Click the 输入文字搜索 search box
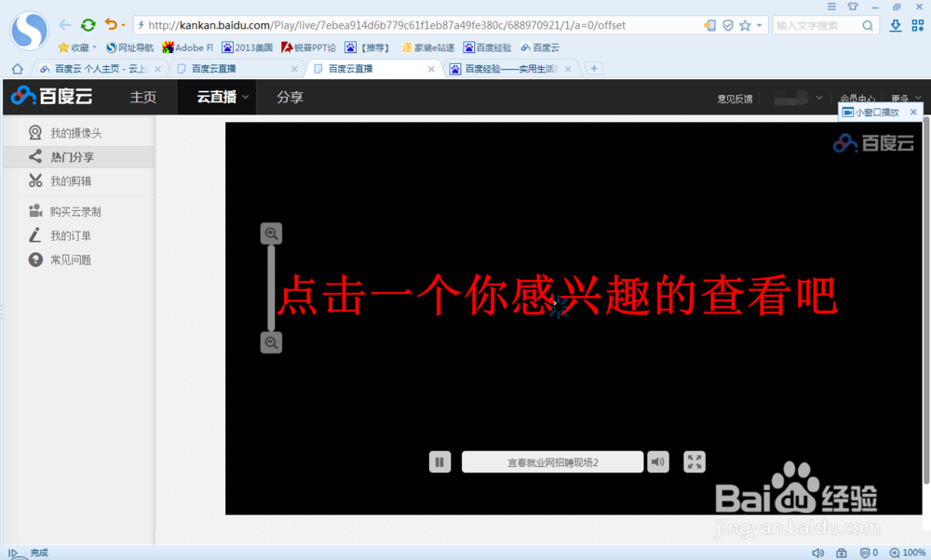Screen dimensions: 931x560 coord(816,25)
